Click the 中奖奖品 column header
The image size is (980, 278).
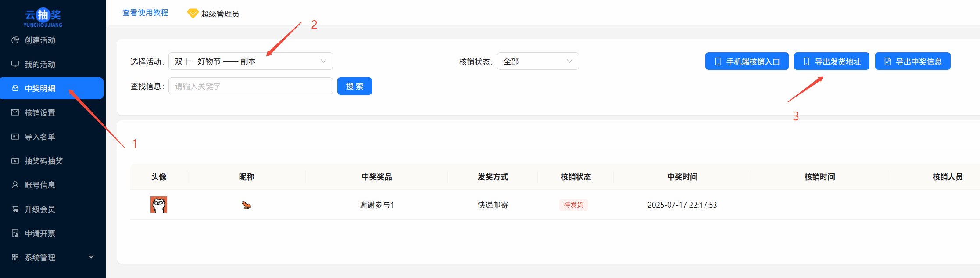click(x=377, y=177)
